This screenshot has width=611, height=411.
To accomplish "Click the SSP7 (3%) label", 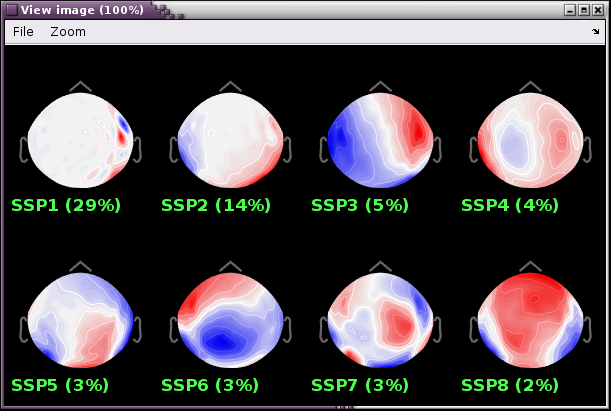I will tap(360, 385).
